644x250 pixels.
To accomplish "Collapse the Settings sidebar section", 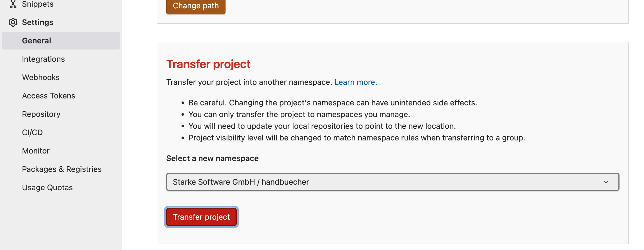I will pos(38,22).
